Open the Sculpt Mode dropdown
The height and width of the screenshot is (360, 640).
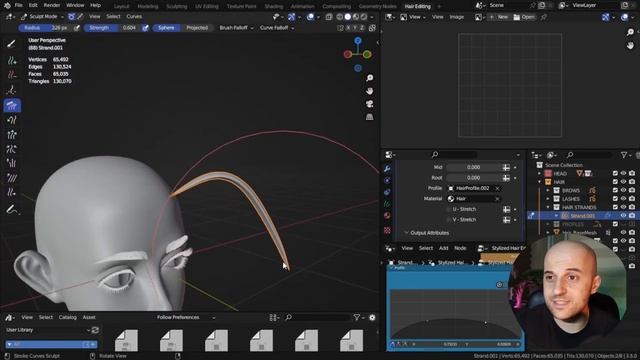(x=42, y=17)
